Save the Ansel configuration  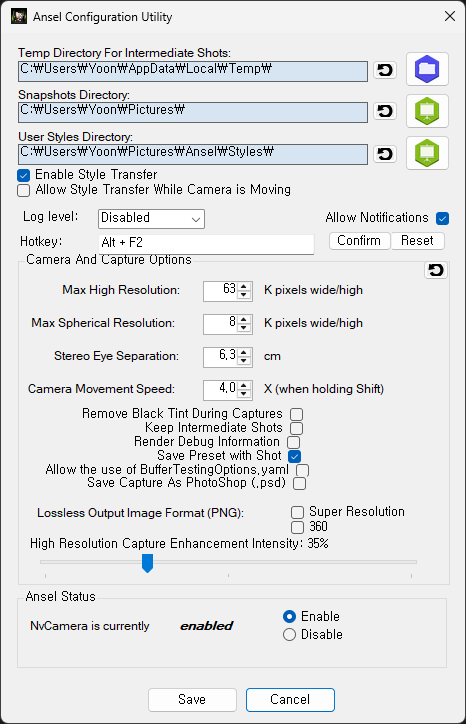[192, 700]
